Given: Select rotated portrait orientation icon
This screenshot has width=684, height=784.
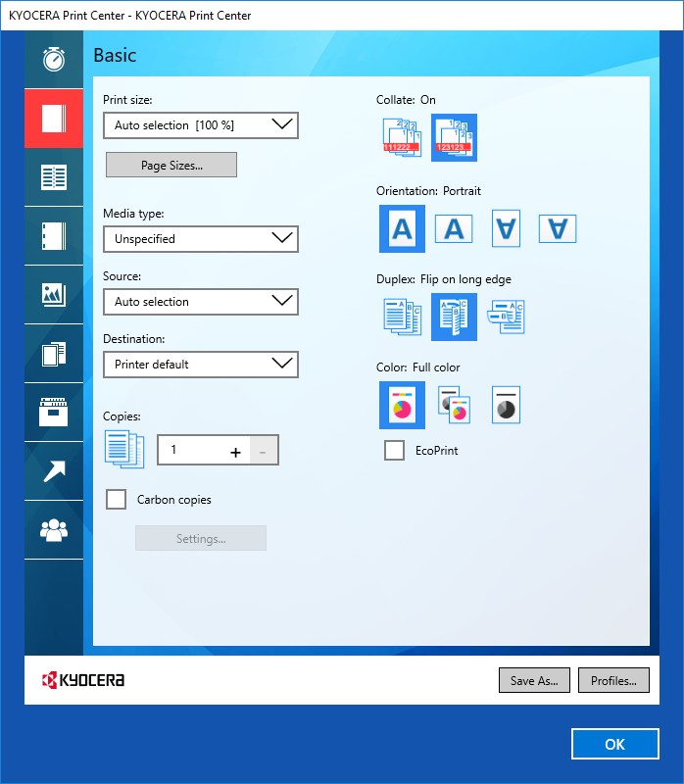Looking at the screenshot, I should click(x=506, y=228).
